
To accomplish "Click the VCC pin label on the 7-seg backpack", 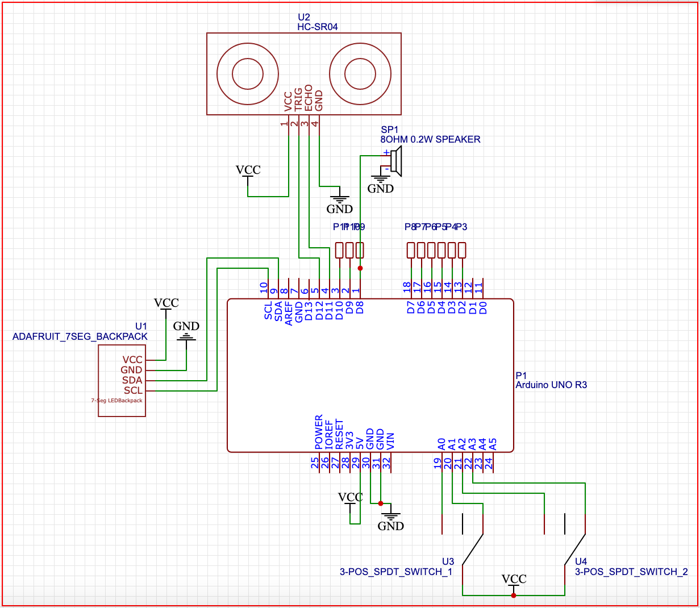I will (x=132, y=360).
